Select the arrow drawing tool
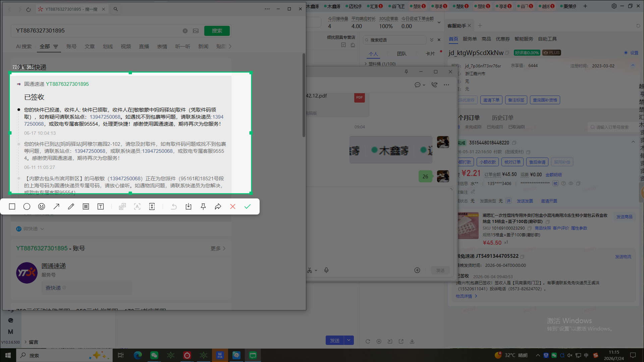Viewport: 644px width, 362px height. pyautogui.click(x=56, y=206)
